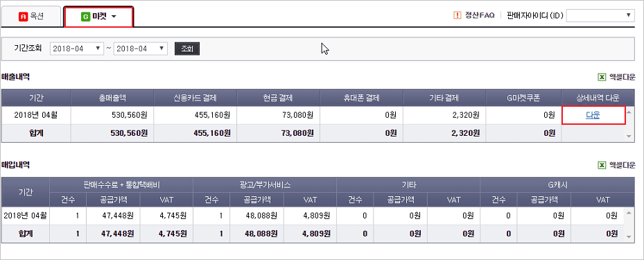Click the 상세내역 다운 column header
The width and height of the screenshot is (644, 260).
[x=597, y=98]
